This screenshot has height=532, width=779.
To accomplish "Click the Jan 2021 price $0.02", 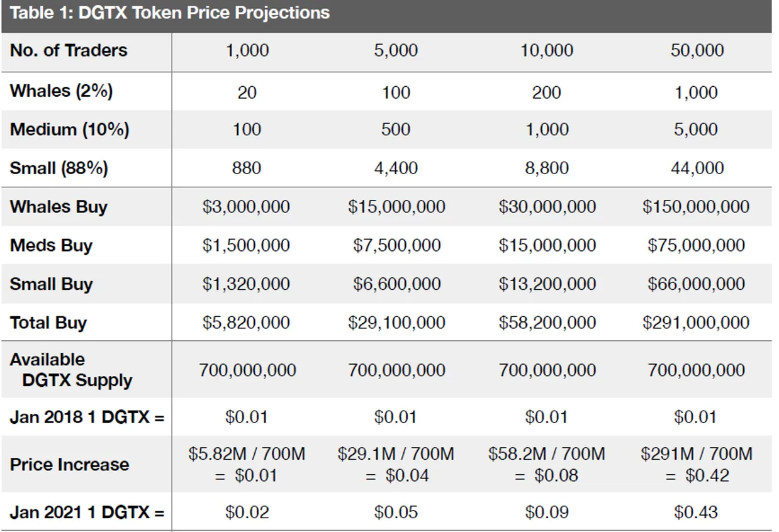I will coord(247,513).
